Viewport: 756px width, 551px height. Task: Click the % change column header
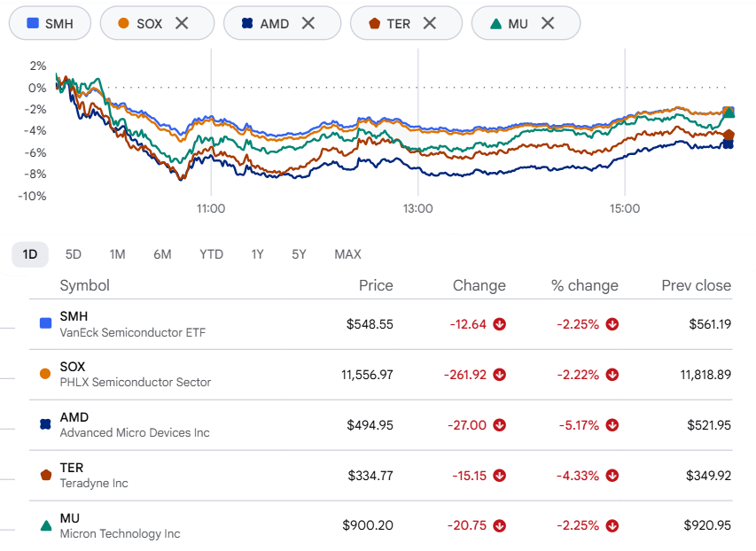585,285
